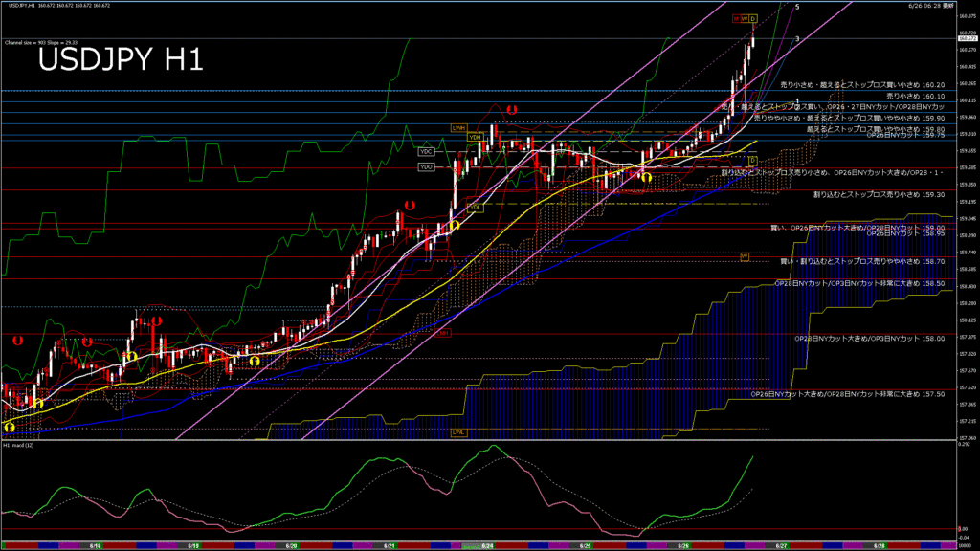Click the red M box above latest candle
This screenshot has height=551, width=980.
[736, 18]
